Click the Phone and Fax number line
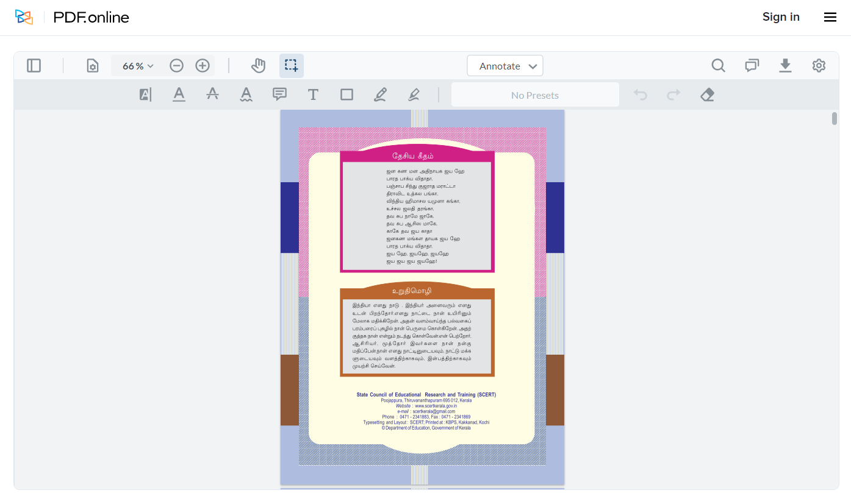 point(426,417)
